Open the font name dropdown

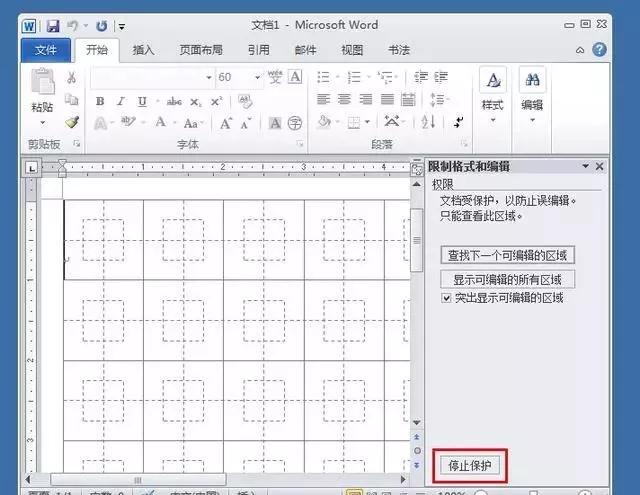click(x=209, y=77)
